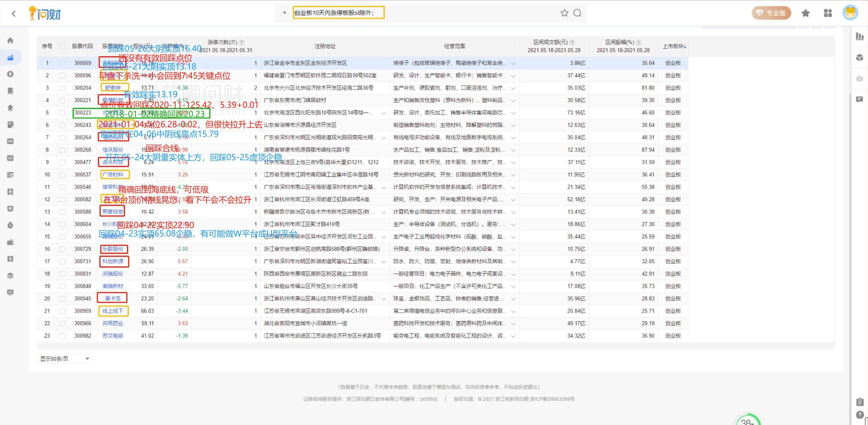Sort by the 上市板块 column arrow
This screenshot has height=425, width=868.
click(685, 46)
